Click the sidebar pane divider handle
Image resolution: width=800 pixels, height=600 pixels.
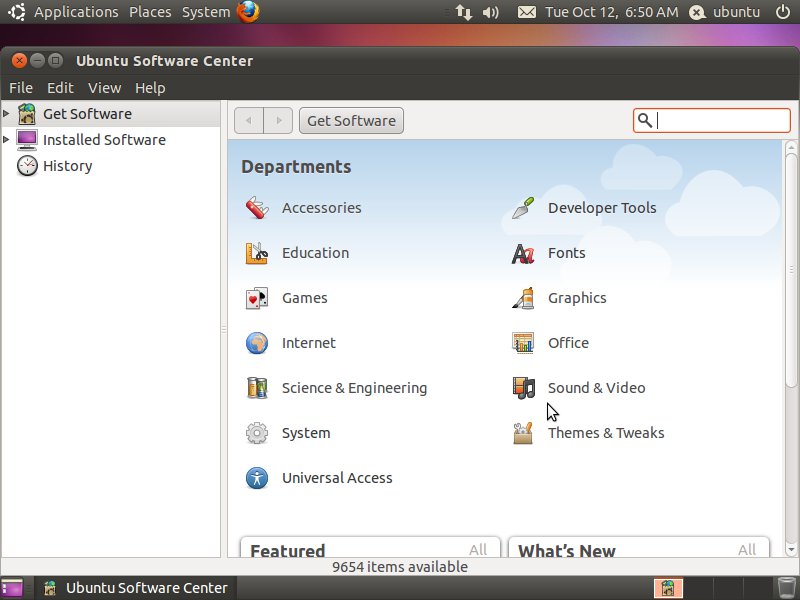[223, 329]
